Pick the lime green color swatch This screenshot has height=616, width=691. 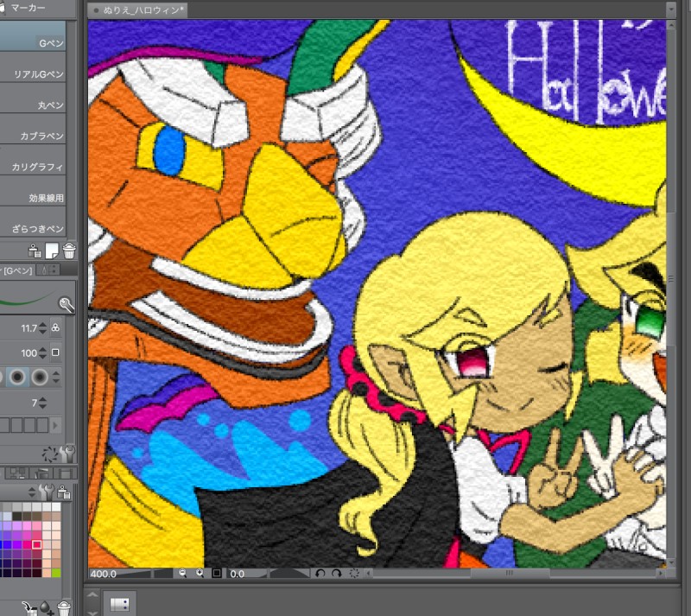56,573
